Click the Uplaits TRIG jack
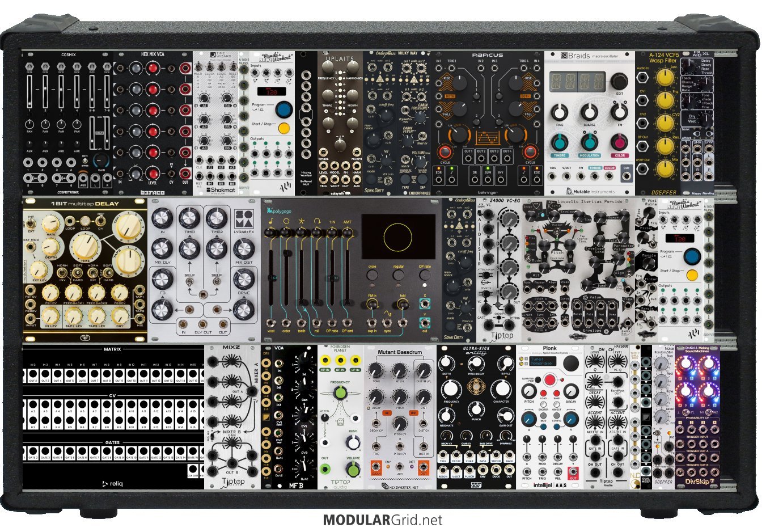The image size is (766, 532). pos(323,180)
